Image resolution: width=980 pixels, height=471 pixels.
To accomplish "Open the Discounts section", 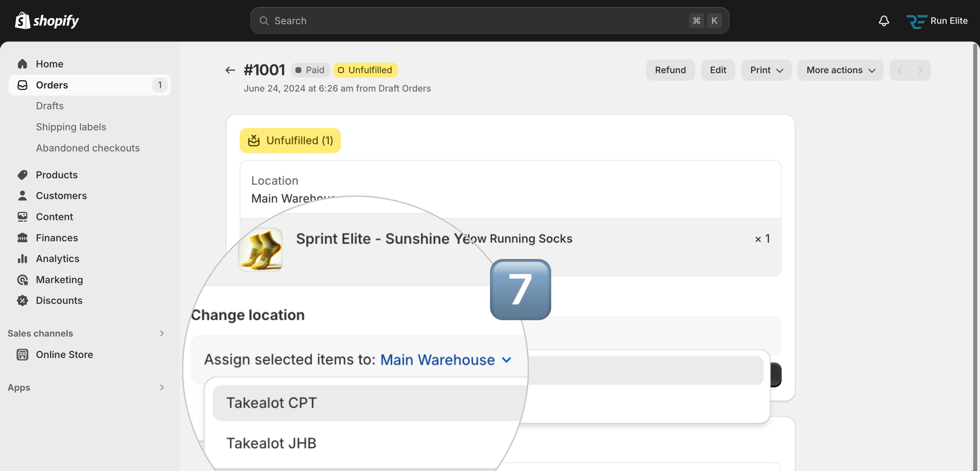I will 59,300.
